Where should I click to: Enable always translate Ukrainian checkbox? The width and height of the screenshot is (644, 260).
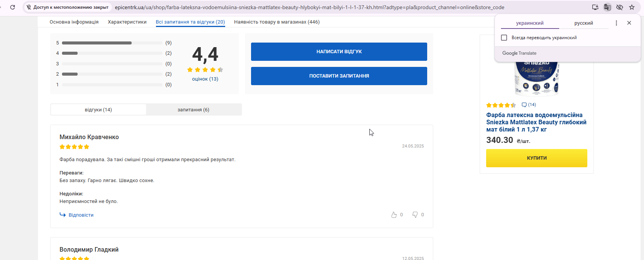(504, 38)
